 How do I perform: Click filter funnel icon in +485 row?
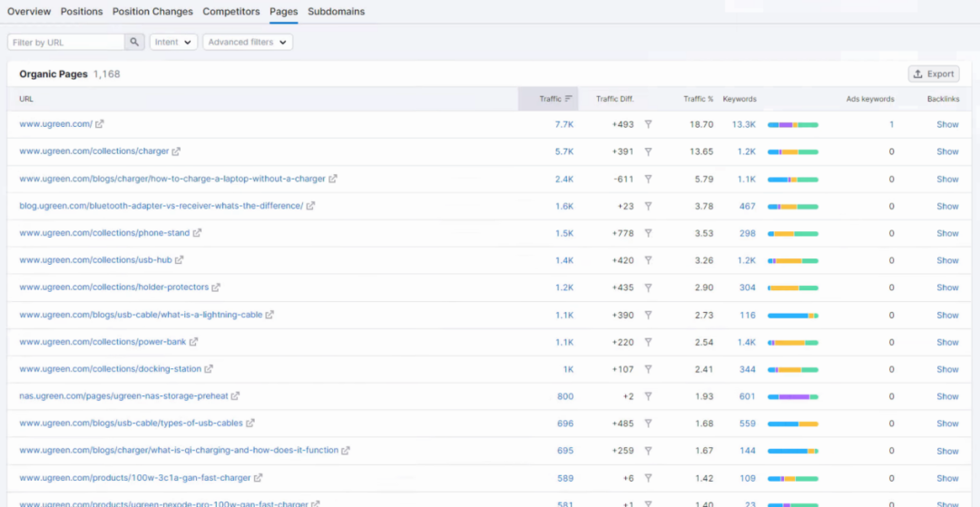pyautogui.click(x=648, y=424)
